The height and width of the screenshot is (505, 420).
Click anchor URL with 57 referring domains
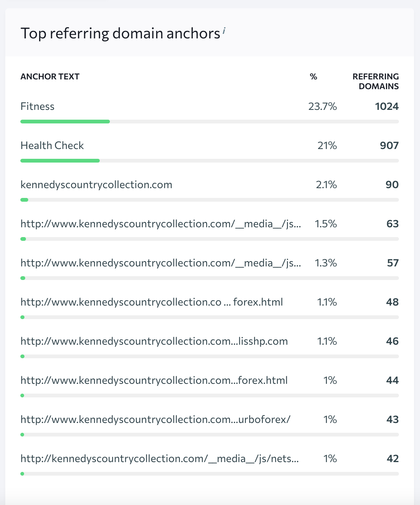[x=160, y=263]
